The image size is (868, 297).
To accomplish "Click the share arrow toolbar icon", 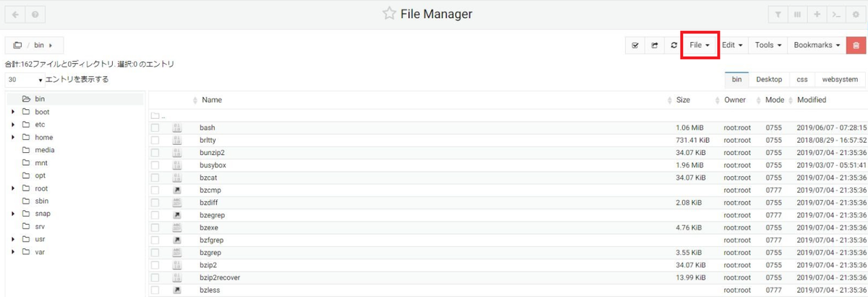I will 655,45.
